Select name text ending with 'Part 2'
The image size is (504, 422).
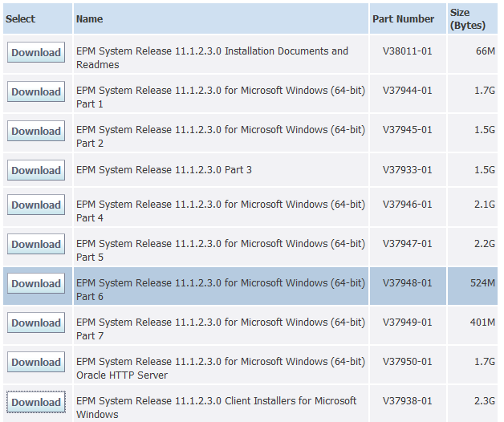click(x=221, y=136)
